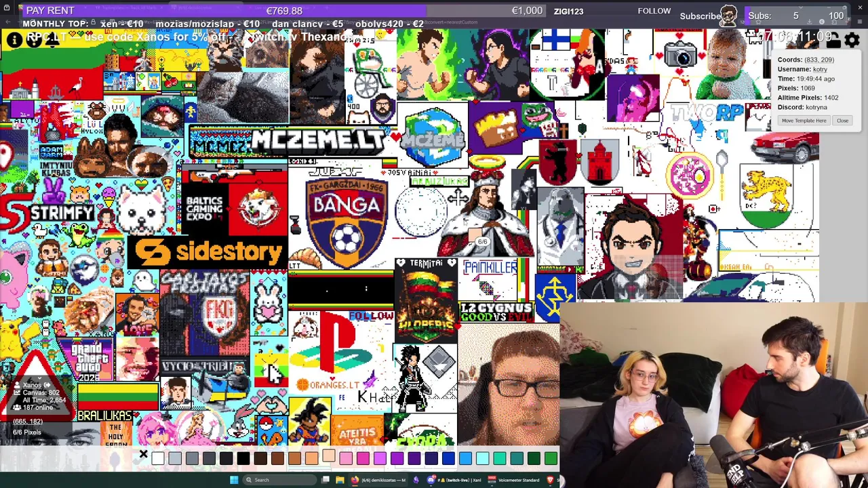This screenshot has height=488, width=868.
Task: Select the charcoal color swatch
Action: tap(226, 459)
